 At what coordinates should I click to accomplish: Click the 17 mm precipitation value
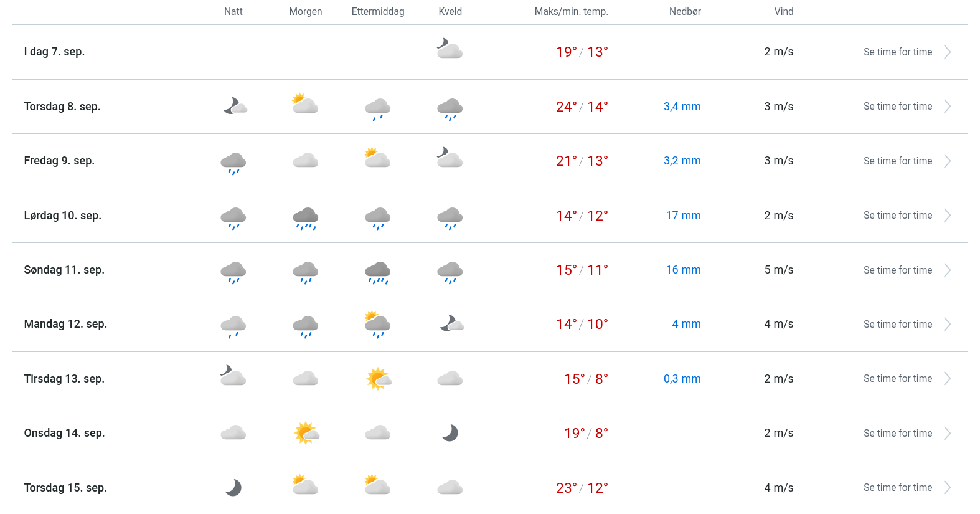point(683,216)
